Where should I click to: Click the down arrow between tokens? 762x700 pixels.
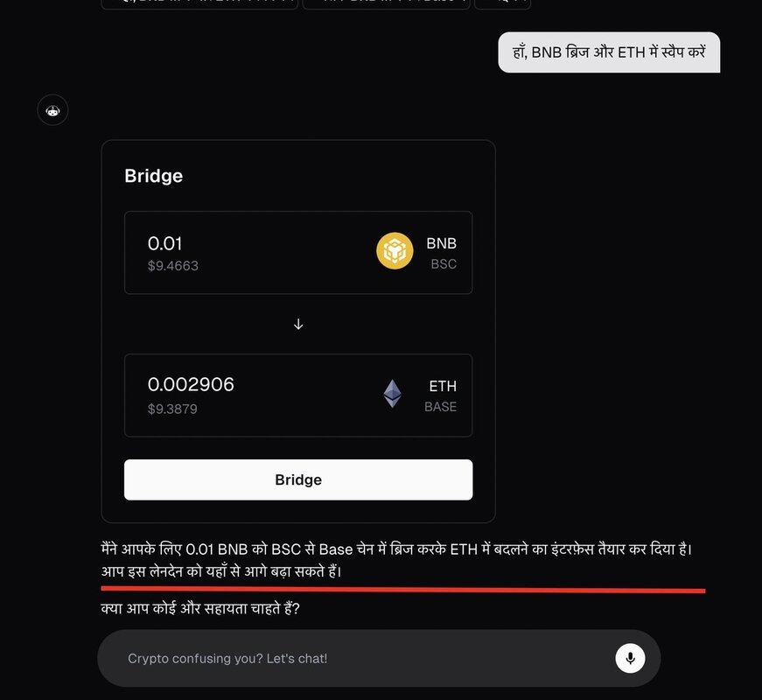pos(298,324)
